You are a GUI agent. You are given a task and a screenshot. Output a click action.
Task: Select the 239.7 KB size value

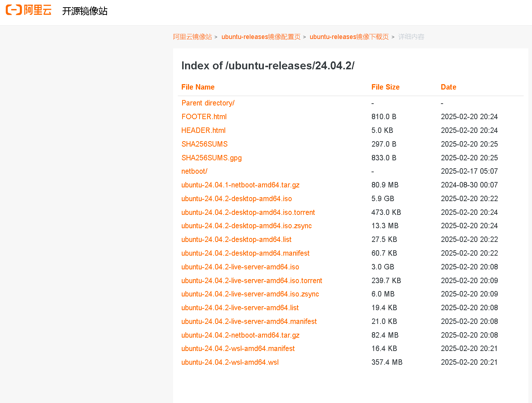[x=386, y=281]
